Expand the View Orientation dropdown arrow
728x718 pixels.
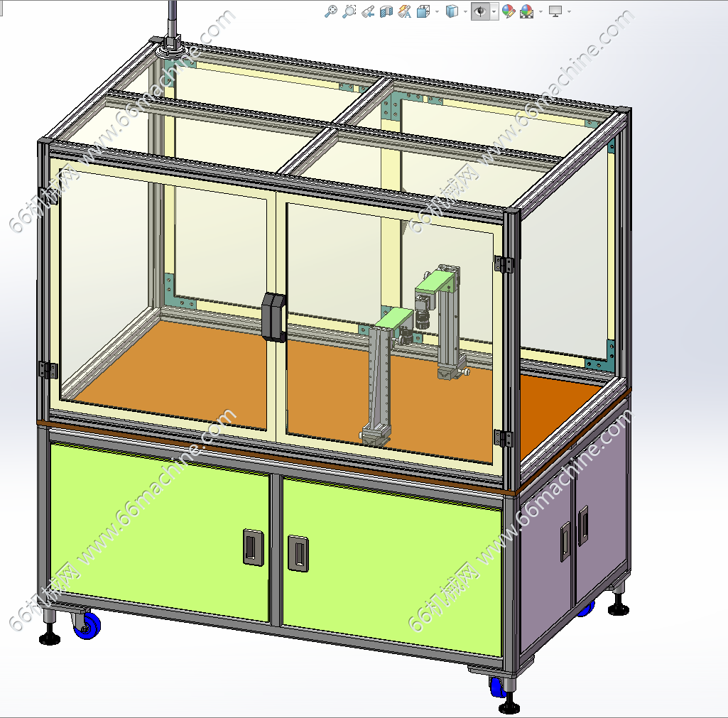(435, 11)
